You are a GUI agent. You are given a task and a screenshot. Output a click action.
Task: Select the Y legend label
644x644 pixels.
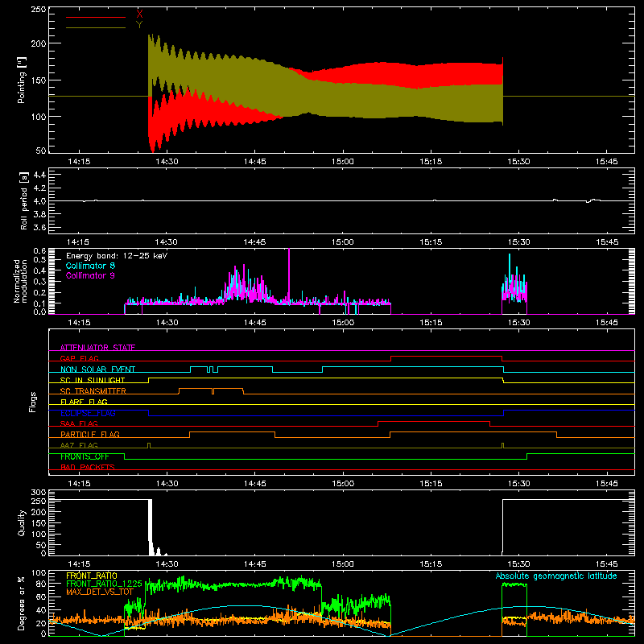[x=139, y=24]
